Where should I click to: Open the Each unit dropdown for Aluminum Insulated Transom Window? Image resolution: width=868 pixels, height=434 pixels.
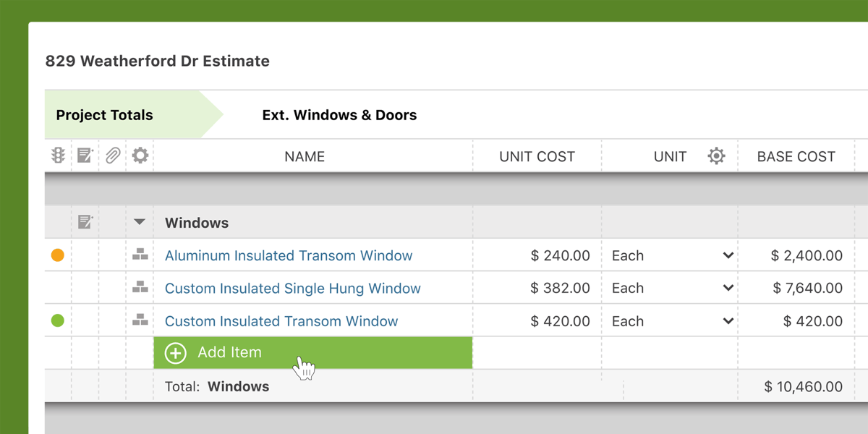728,255
